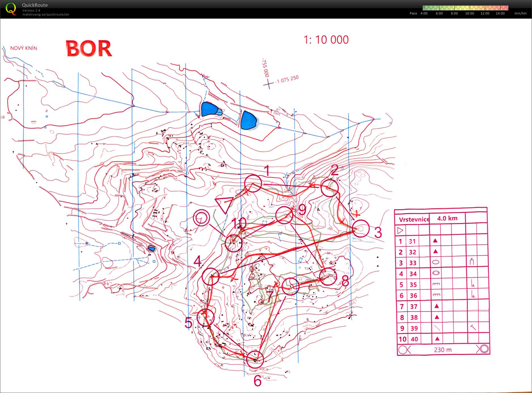Click the -1 075 250 coordinate label
532x393 pixels.
(x=287, y=79)
